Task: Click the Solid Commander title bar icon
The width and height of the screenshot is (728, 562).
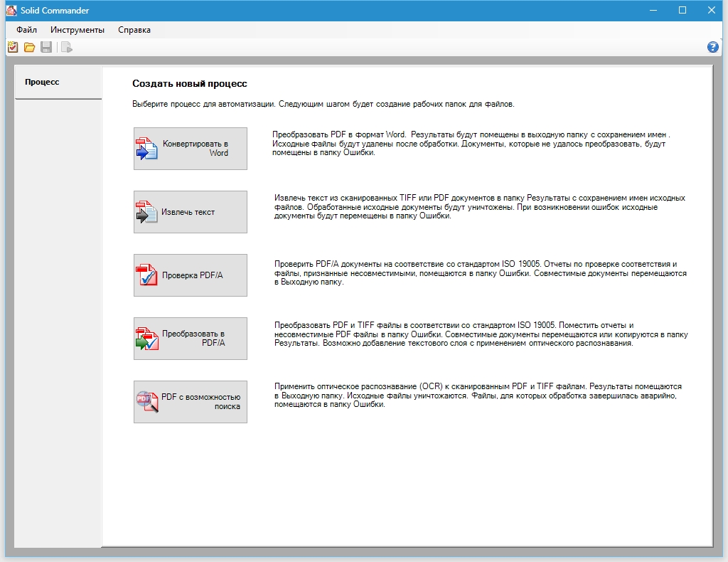Action: click(10, 11)
